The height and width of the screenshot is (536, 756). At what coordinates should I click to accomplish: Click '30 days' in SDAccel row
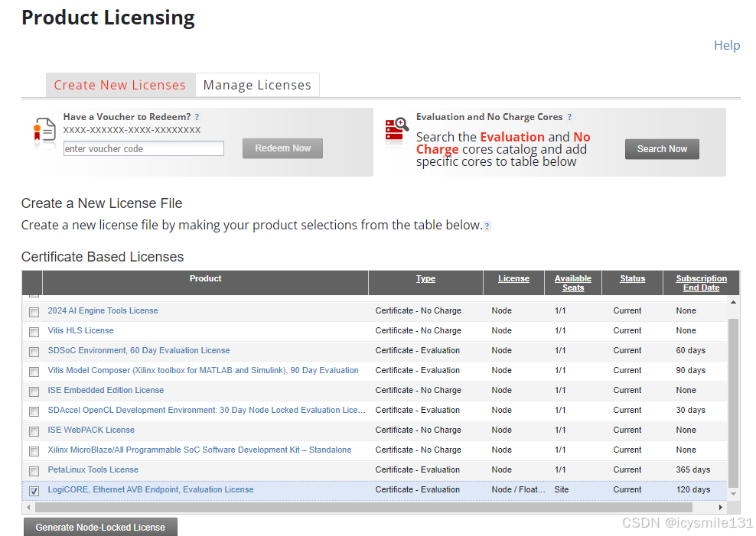[690, 410]
